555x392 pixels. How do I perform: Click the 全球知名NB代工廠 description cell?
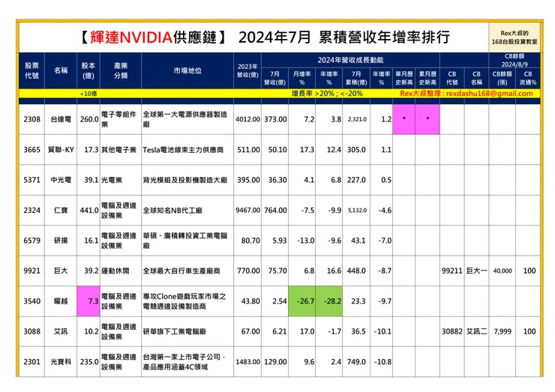point(187,210)
